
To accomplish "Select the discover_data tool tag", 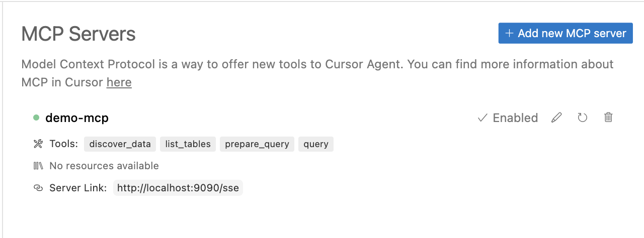I will [x=120, y=144].
